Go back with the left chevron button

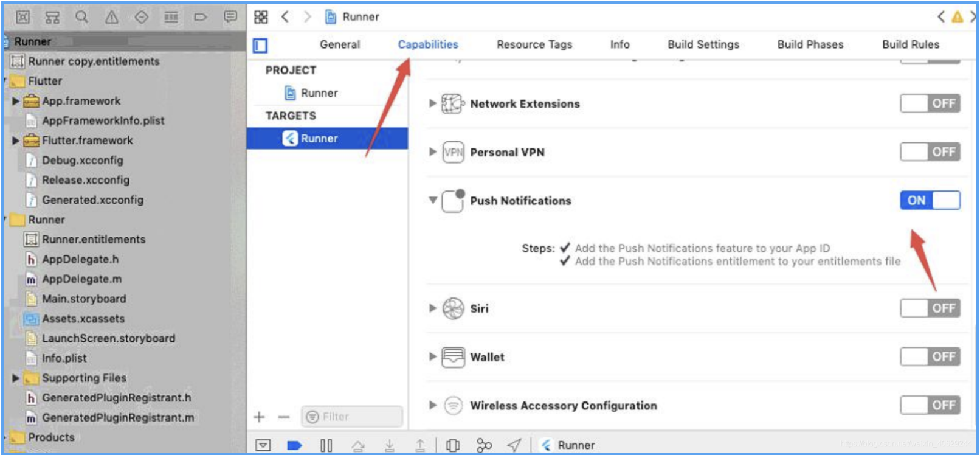click(x=285, y=17)
